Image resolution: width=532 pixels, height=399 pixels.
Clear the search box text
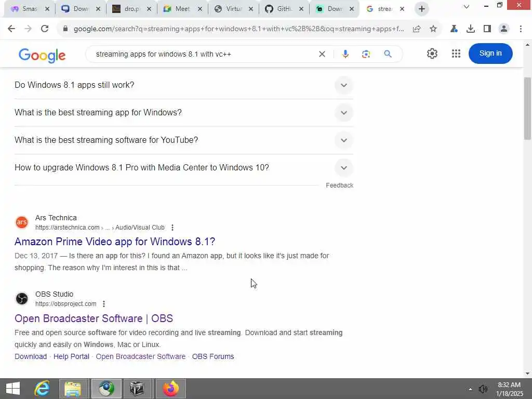322,54
